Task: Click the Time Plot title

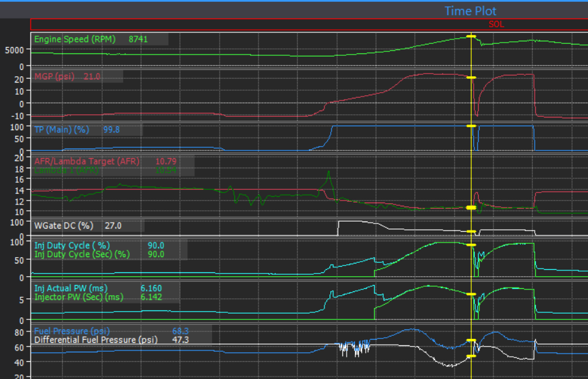Action: (471, 11)
